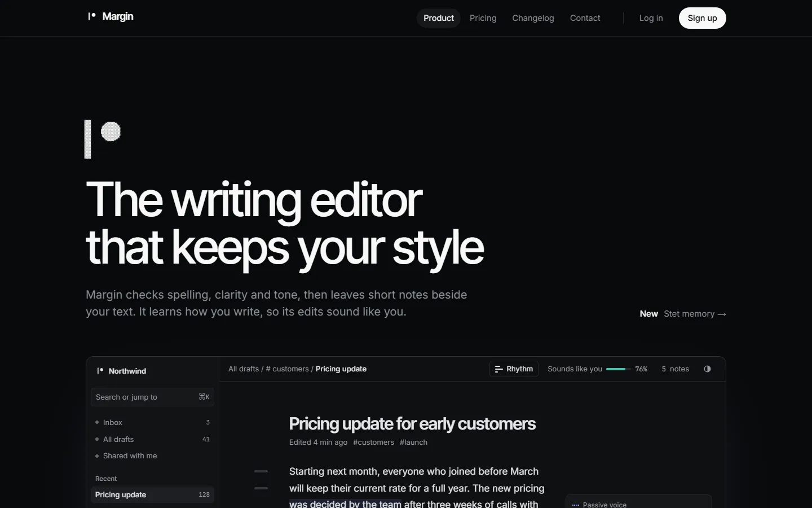Click the Sounds like you progress meter
Image resolution: width=812 pixels, height=508 pixels.
(x=618, y=369)
